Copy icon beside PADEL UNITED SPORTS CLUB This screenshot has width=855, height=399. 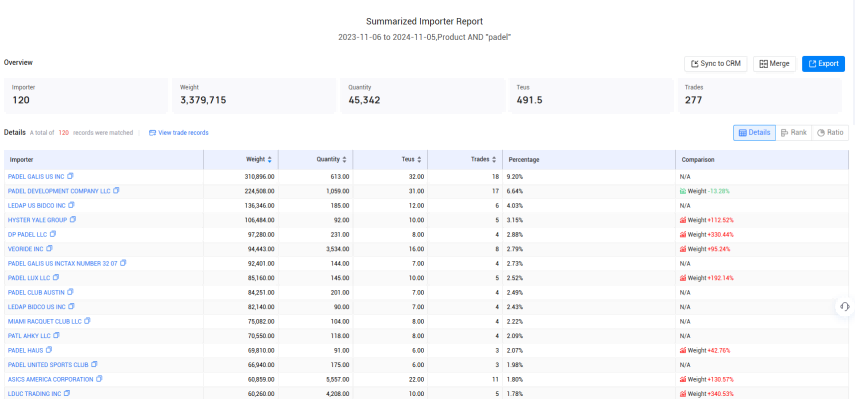coord(94,364)
